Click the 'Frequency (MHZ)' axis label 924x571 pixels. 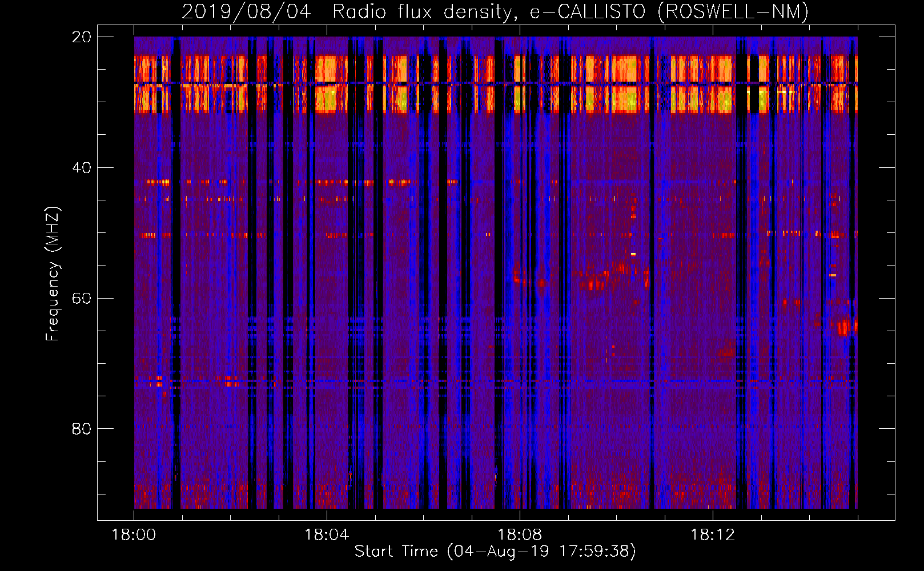53,274
